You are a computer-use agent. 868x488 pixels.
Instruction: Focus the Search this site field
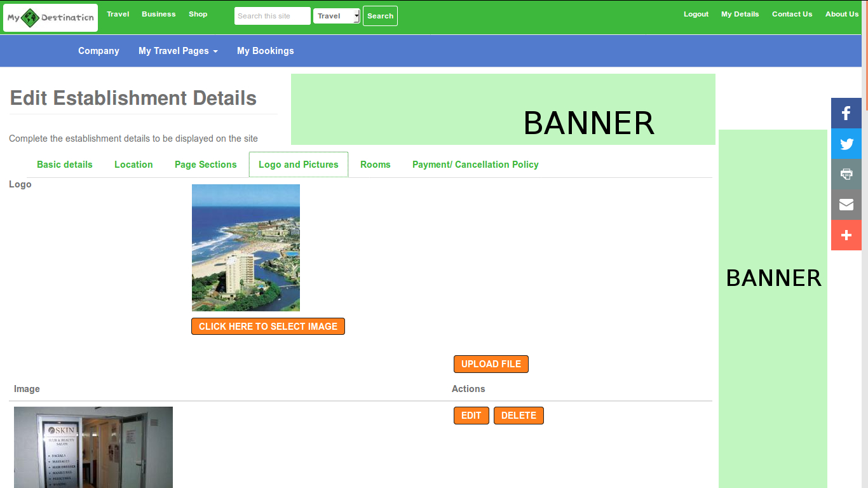(272, 16)
